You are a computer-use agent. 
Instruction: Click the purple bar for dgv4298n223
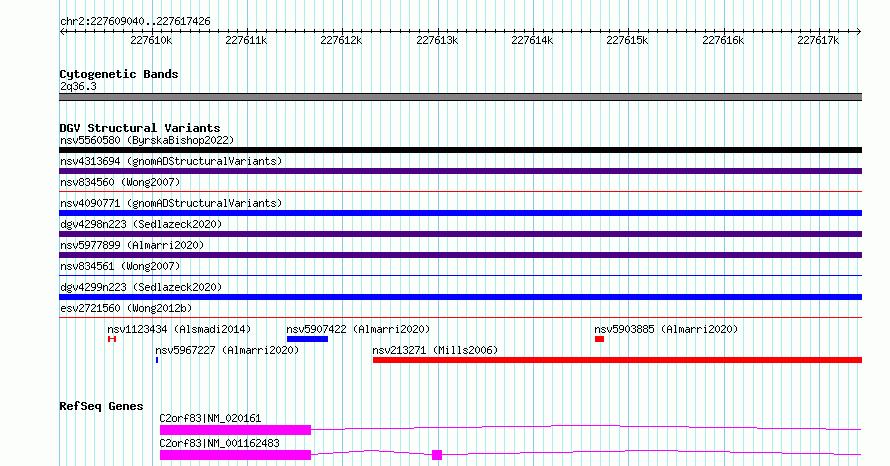460,234
